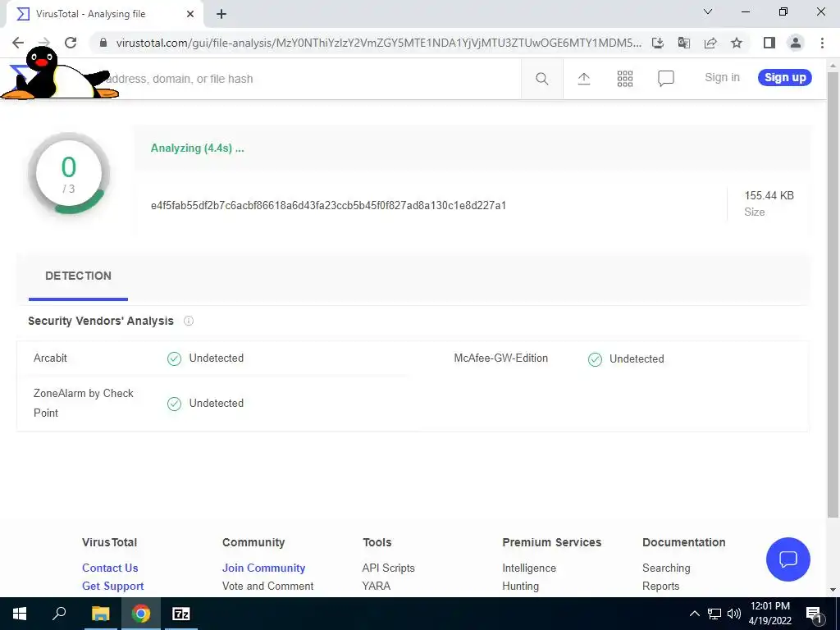Click the VirusTotal search magnifier

point(541,79)
